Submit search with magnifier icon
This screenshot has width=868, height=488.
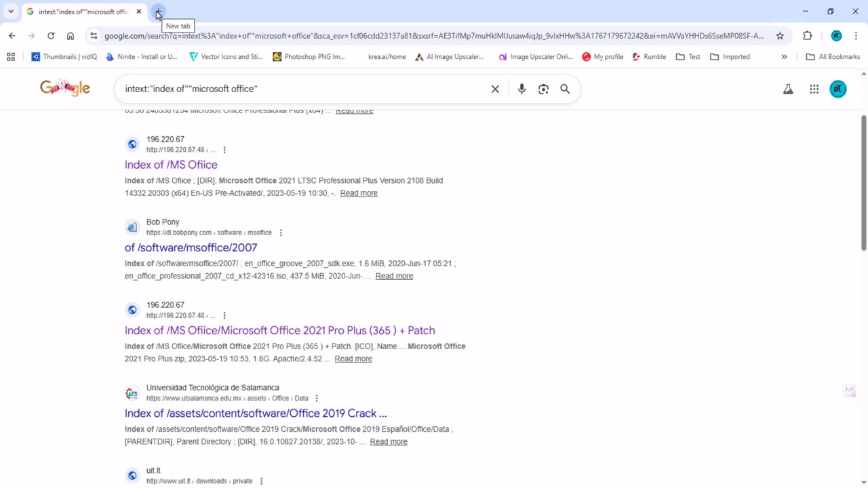click(x=565, y=89)
